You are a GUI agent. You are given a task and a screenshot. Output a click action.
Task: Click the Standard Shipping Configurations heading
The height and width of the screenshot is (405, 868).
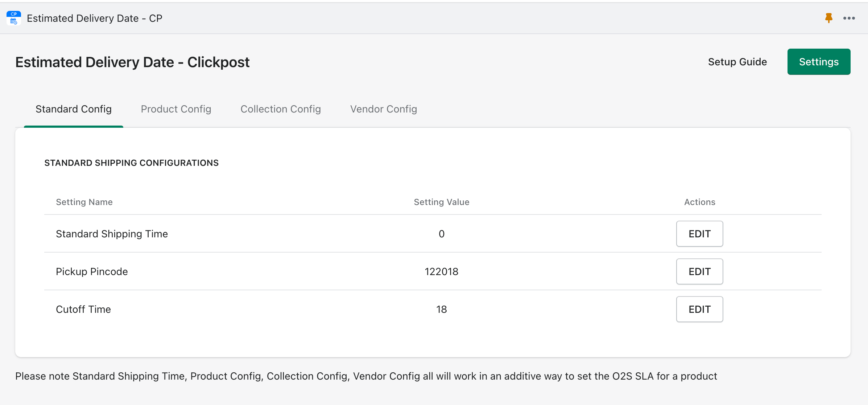131,163
